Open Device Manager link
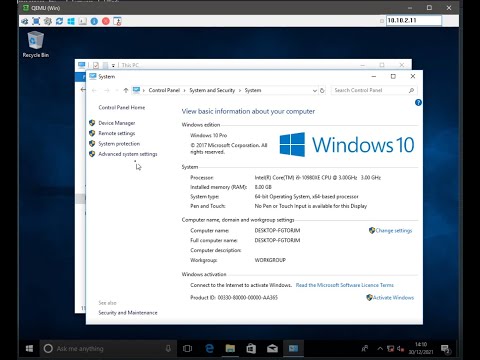The image size is (480, 360). tap(117, 123)
